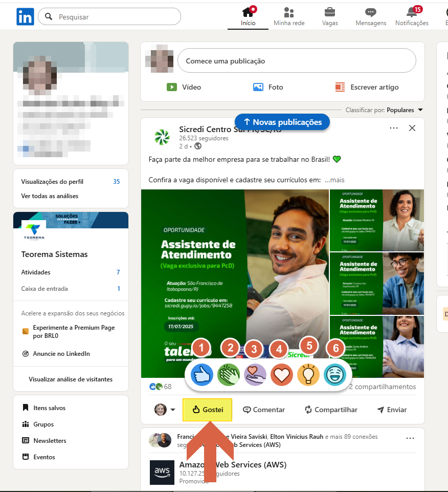Image resolution: width=448 pixels, height=492 pixels.
Task: Open the main Assistente de Atendimento image
Action: click(235, 283)
